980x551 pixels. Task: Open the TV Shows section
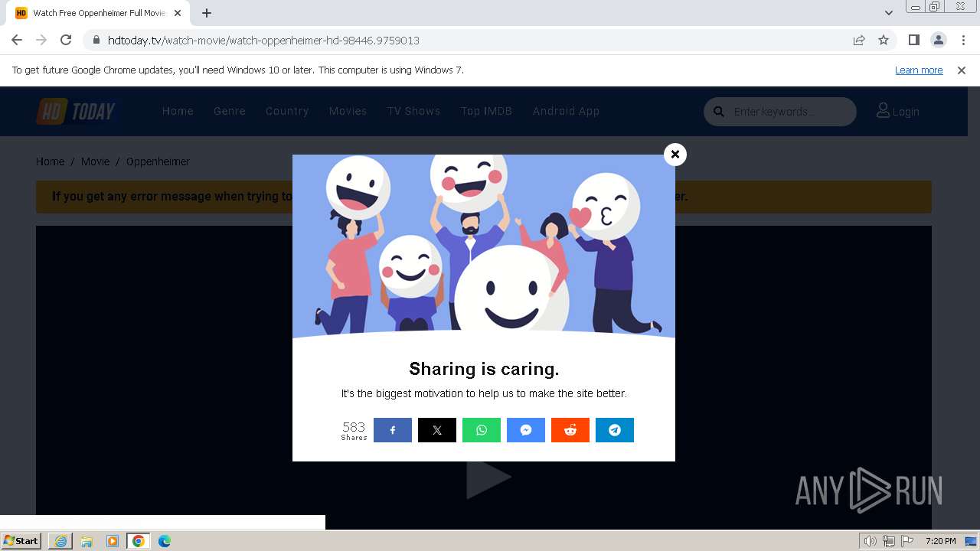coord(413,111)
